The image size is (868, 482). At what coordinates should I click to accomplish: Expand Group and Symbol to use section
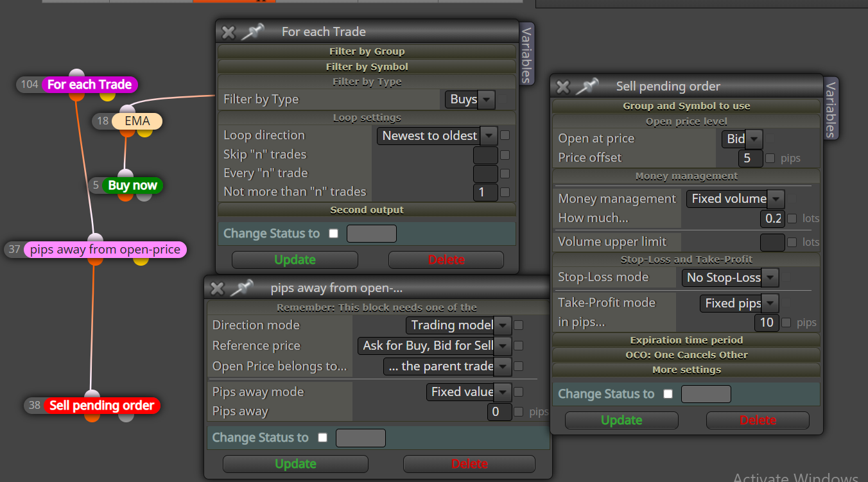coord(686,106)
